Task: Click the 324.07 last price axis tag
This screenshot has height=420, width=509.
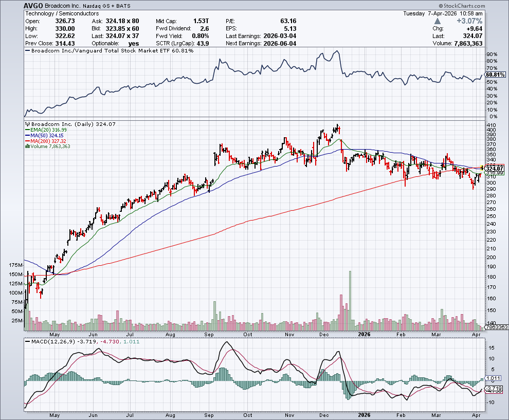Action: [494, 168]
